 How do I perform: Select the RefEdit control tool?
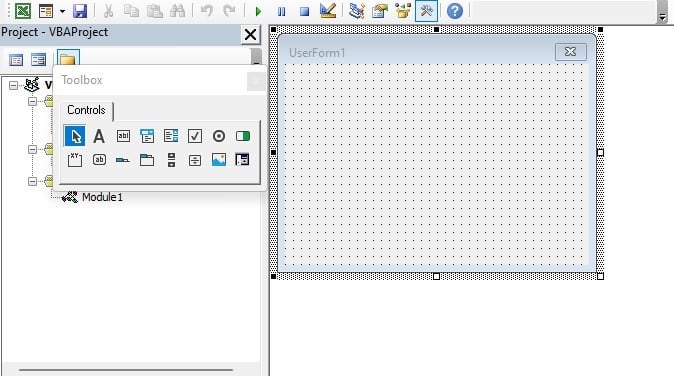pos(243,160)
